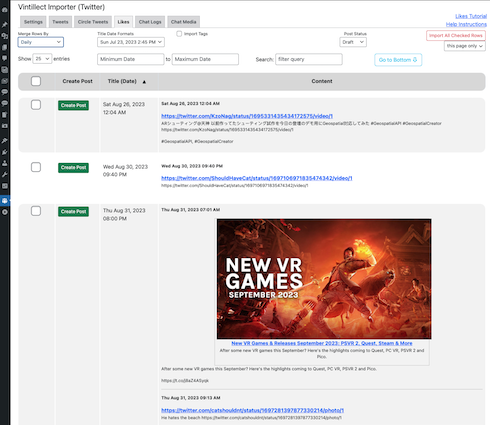This screenshot has height=425, width=490.
Task: Click the highlighted Vintillect Importer sidebar icon
Action: tap(5, 201)
